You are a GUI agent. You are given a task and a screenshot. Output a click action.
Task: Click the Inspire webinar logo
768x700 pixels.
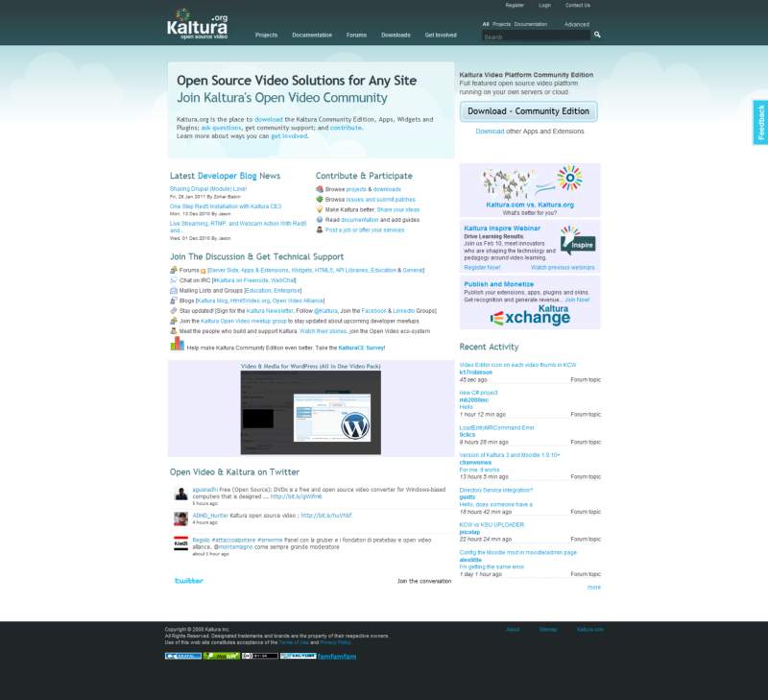point(578,240)
